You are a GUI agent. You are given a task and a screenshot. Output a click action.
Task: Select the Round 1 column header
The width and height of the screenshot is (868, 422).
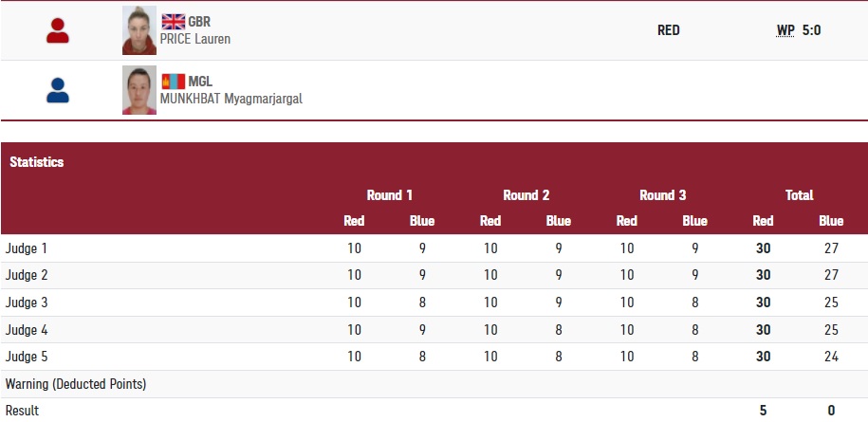[390, 195]
